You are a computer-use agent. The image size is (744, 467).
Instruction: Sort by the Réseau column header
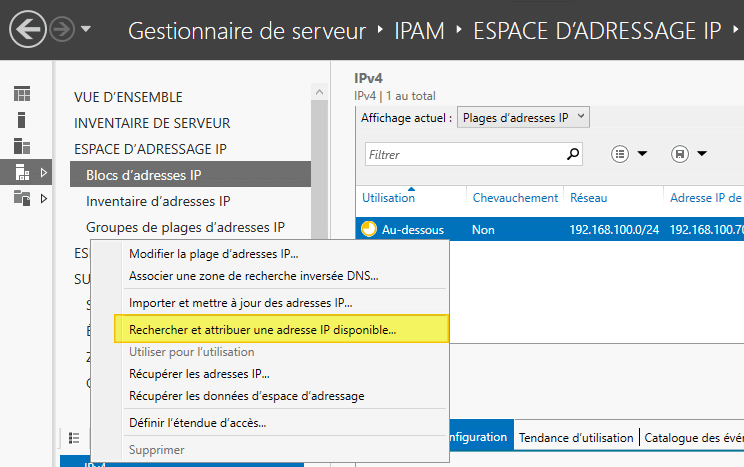[588, 198]
